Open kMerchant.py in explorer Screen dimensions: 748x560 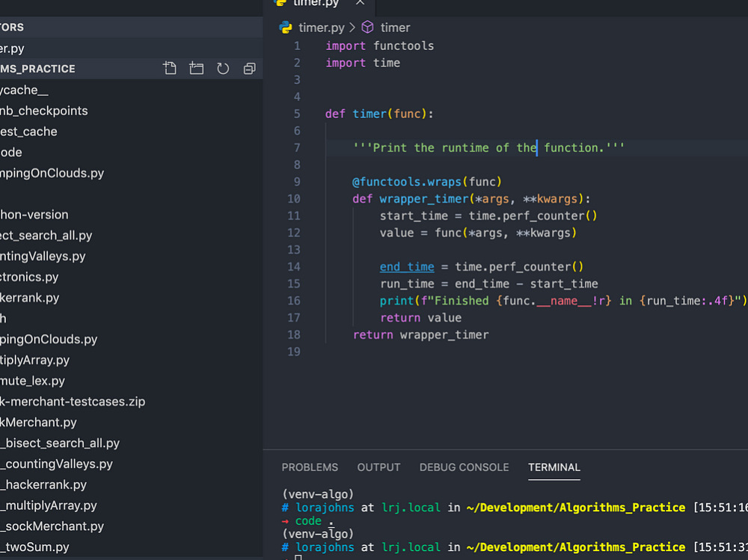[x=131, y=422]
